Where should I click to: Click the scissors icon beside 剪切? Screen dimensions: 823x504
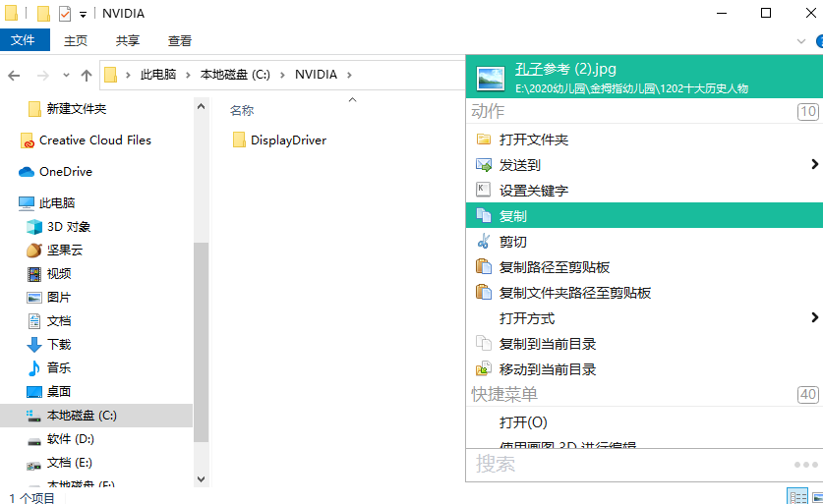pos(483,242)
